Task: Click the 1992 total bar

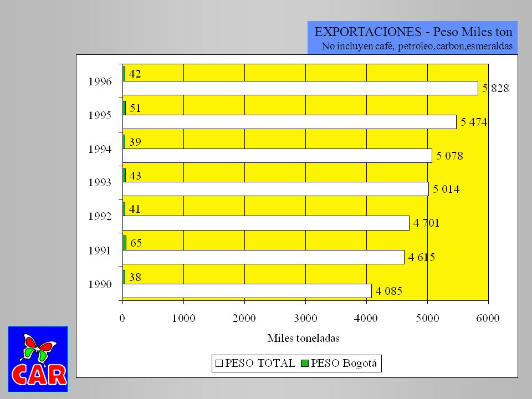Action: (x=266, y=223)
